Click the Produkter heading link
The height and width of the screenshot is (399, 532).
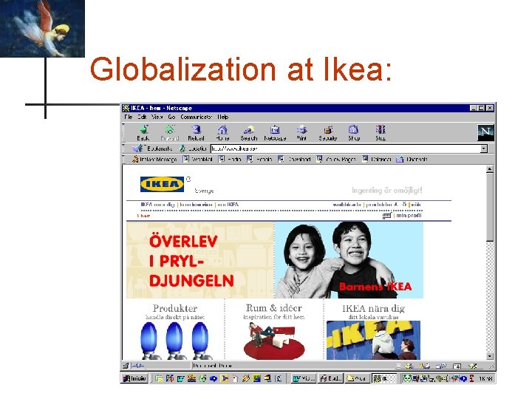click(x=174, y=308)
